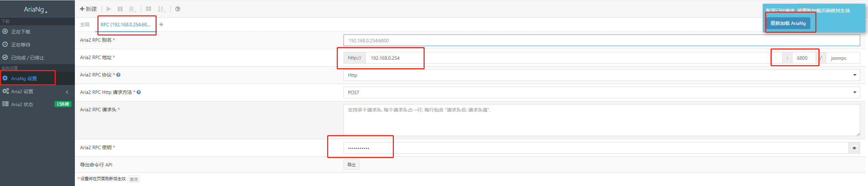Open Aria2 状态 in the sidebar
The height and width of the screenshot is (186, 868).
click(x=22, y=104)
